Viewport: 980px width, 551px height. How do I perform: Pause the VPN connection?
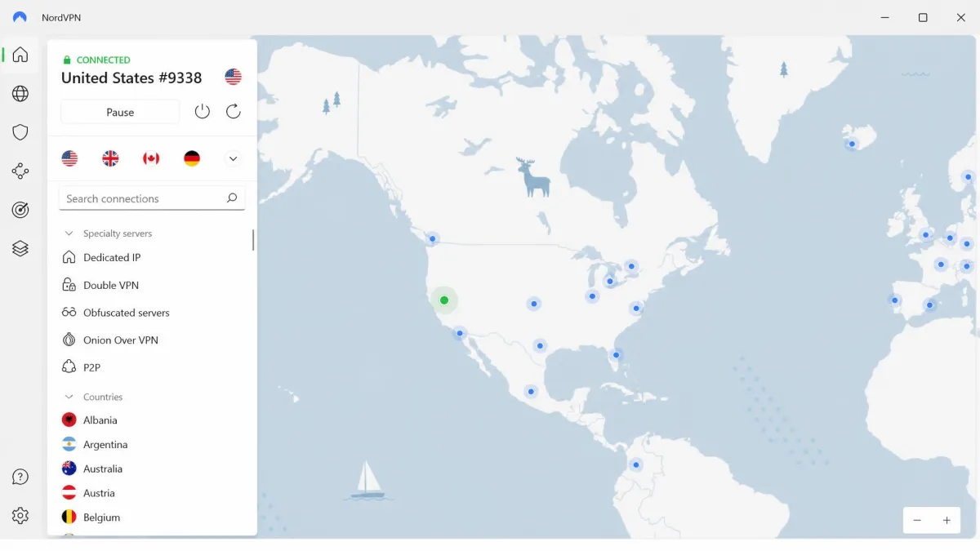[120, 112]
